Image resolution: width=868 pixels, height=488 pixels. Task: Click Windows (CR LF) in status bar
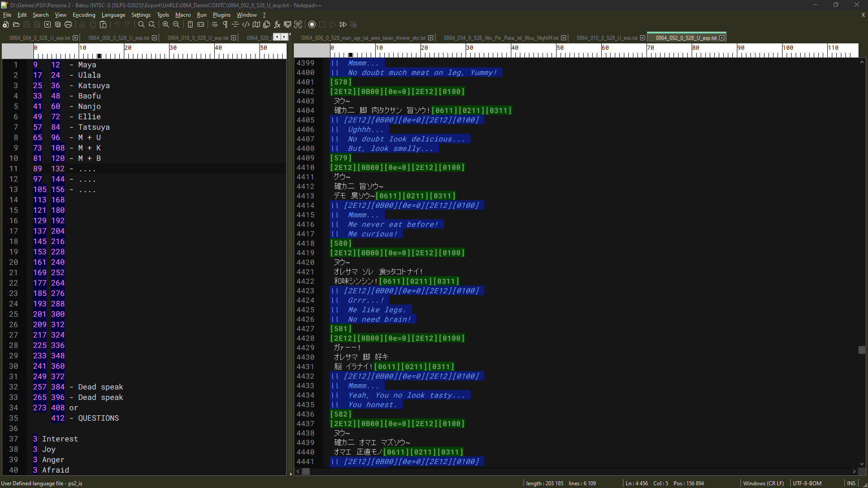click(x=763, y=483)
